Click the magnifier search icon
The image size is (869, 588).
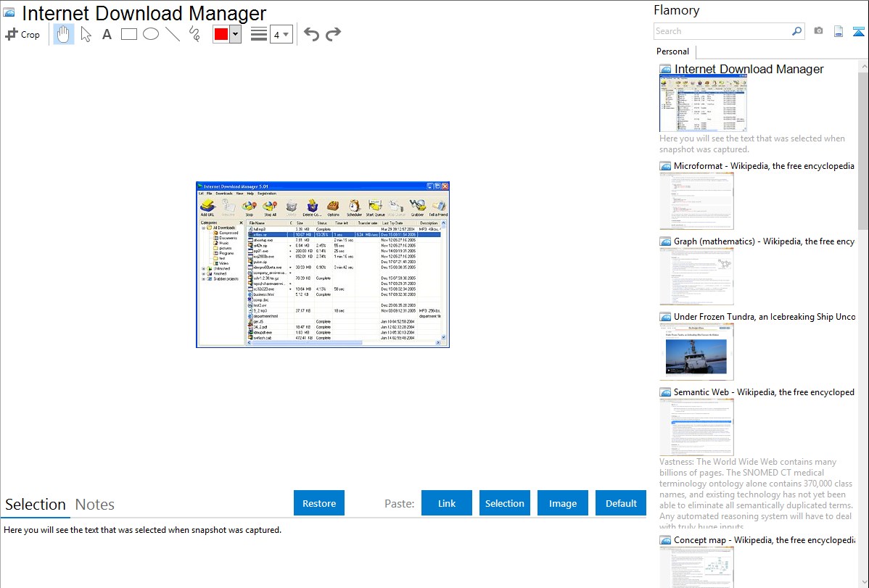point(796,31)
